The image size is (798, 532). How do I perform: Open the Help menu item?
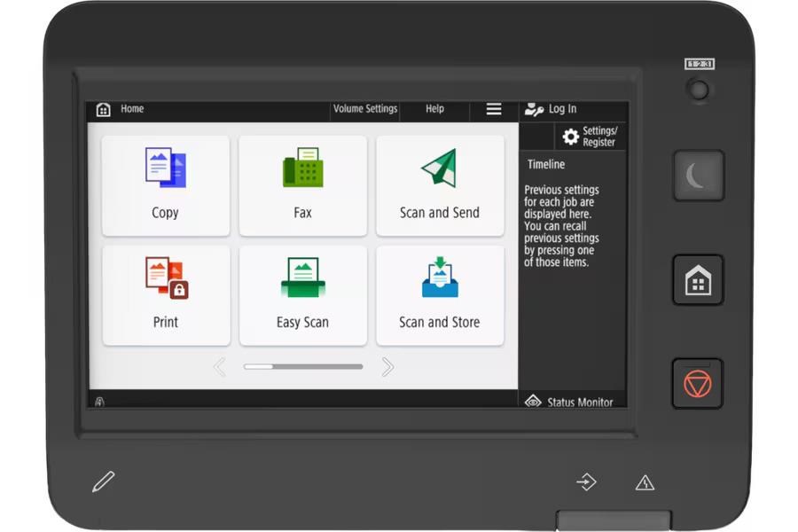[x=434, y=109]
